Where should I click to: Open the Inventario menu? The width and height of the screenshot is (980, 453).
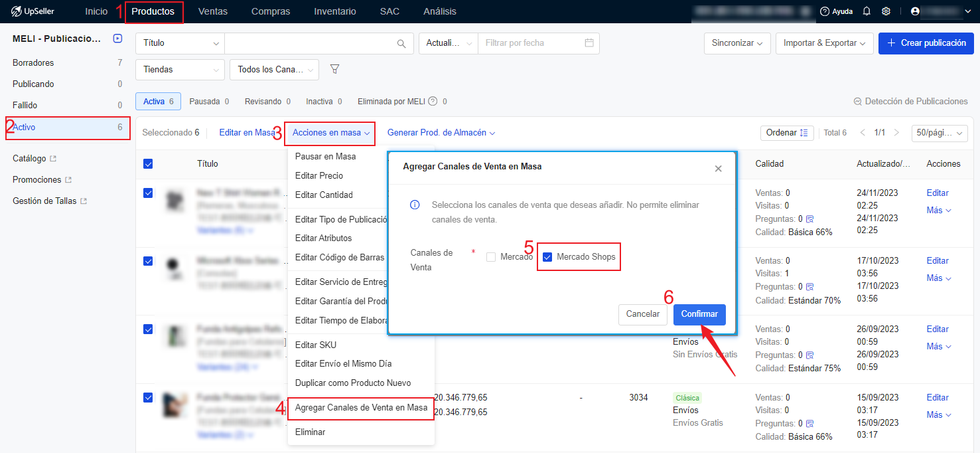[x=335, y=11]
